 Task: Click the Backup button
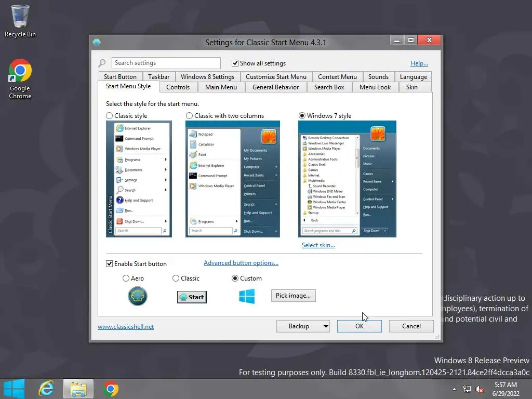pyautogui.click(x=299, y=326)
